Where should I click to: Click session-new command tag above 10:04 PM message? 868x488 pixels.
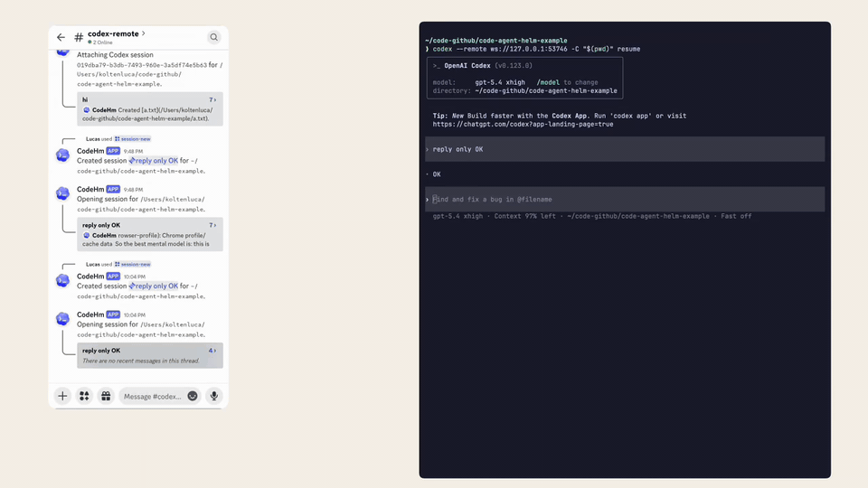pyautogui.click(x=132, y=265)
